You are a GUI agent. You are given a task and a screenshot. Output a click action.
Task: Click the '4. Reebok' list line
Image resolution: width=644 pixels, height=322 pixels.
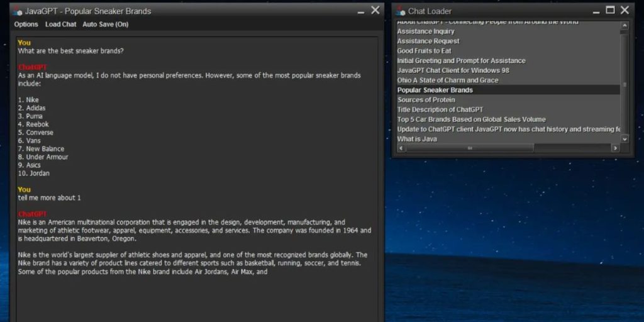click(33, 124)
